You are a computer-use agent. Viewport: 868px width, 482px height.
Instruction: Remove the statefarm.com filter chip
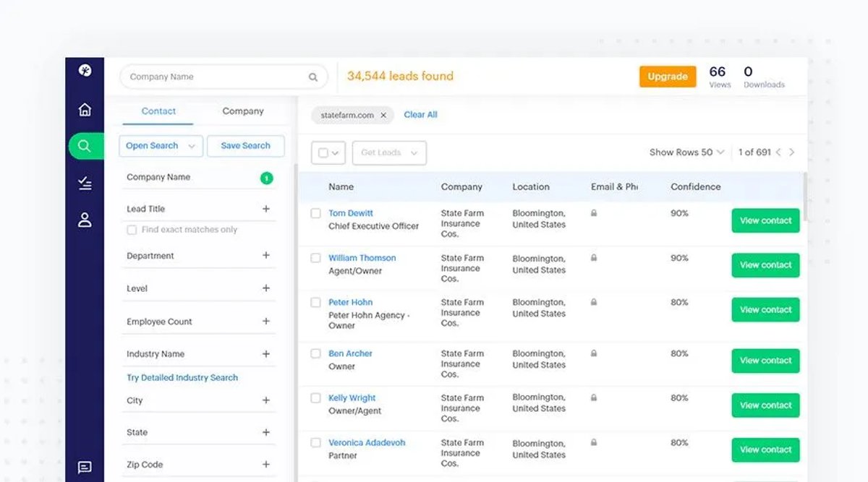pos(383,115)
